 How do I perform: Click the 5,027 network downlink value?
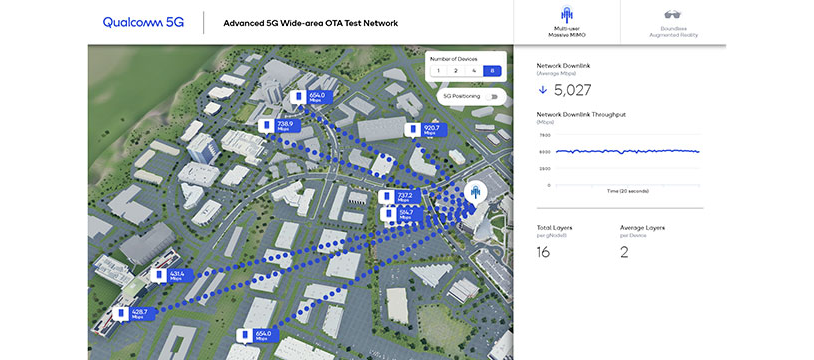(572, 90)
